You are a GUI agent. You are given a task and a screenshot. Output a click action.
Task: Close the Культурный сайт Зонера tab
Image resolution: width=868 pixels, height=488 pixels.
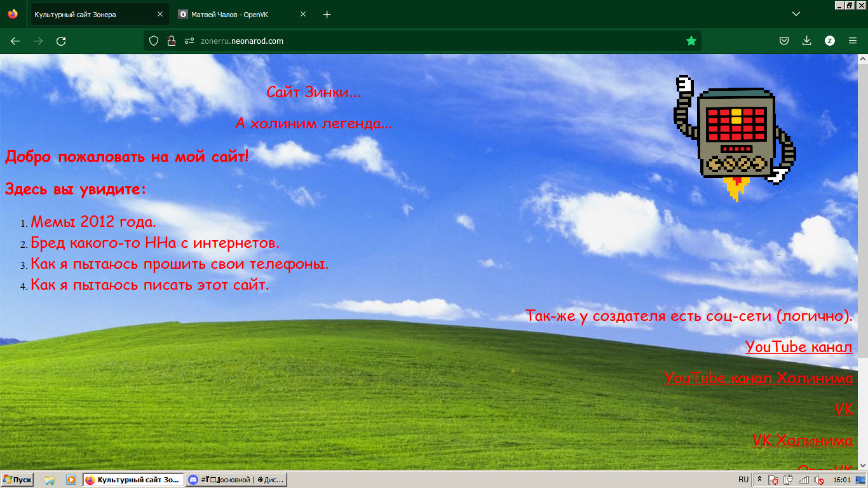(159, 14)
